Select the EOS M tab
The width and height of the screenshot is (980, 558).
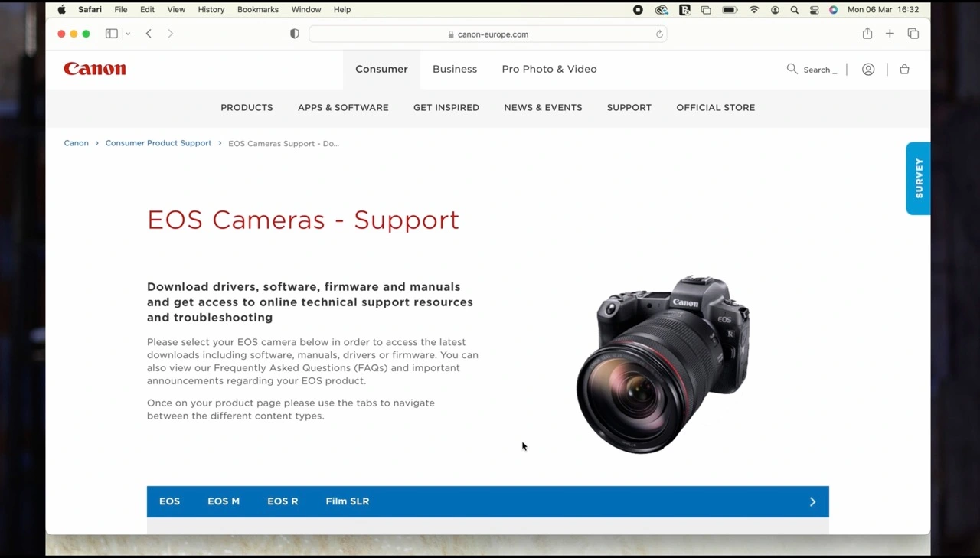[x=224, y=501]
